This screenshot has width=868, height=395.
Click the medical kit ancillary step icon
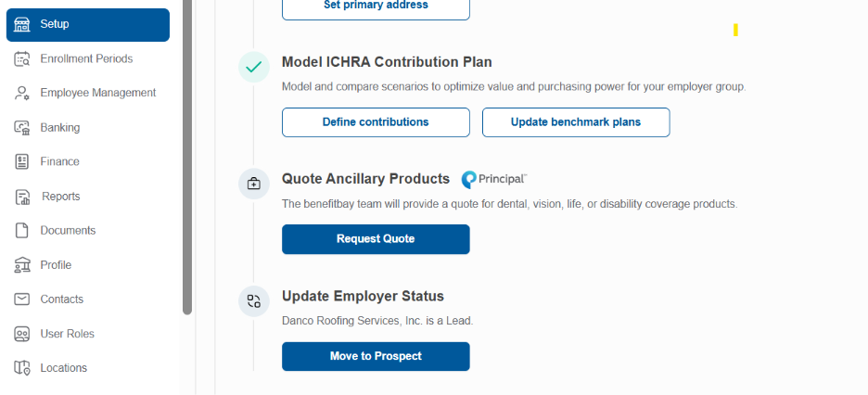pyautogui.click(x=253, y=184)
